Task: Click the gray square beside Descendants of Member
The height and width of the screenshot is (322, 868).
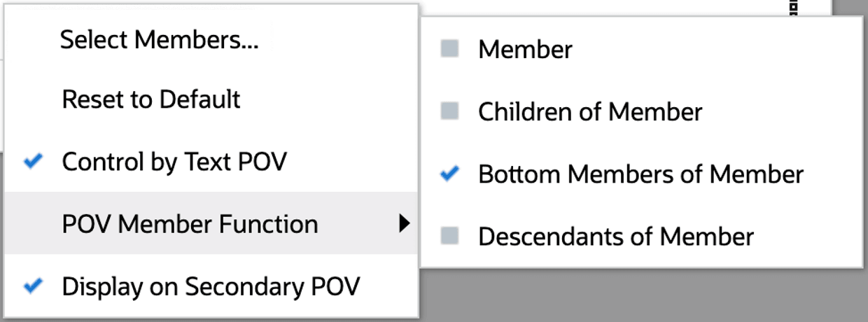Action: click(450, 235)
